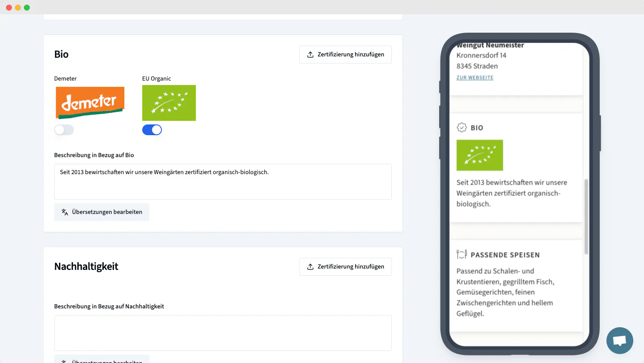Open the chat support bubble

click(x=619, y=341)
